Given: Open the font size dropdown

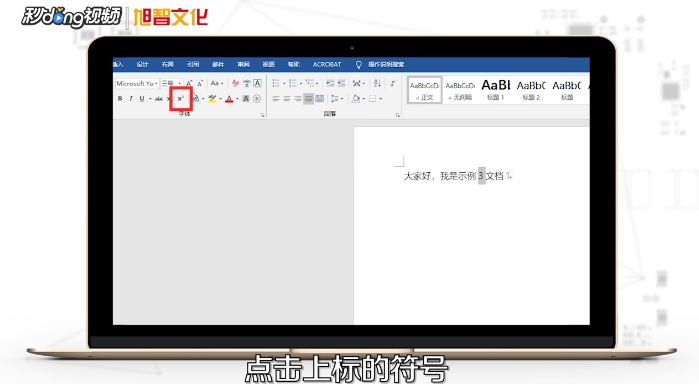Looking at the screenshot, I should pos(179,84).
